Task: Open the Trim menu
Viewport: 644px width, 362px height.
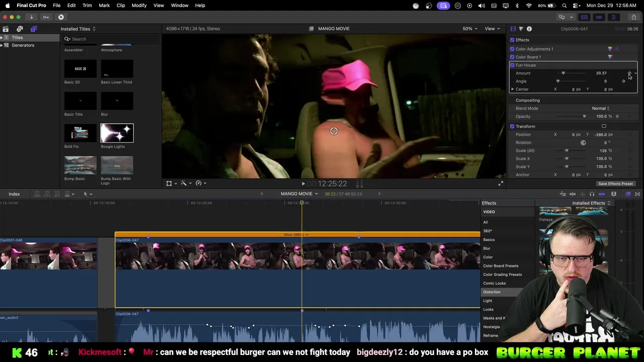Action: (87, 6)
